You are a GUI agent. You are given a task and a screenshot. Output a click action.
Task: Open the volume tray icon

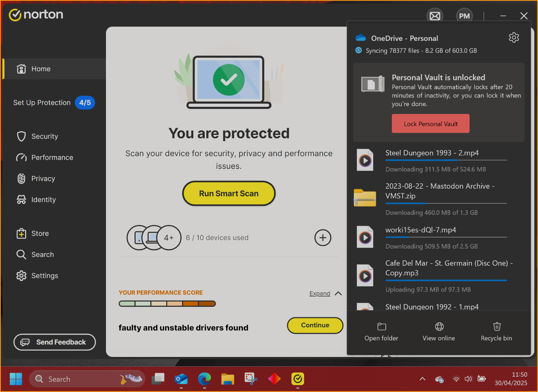pyautogui.click(x=468, y=379)
